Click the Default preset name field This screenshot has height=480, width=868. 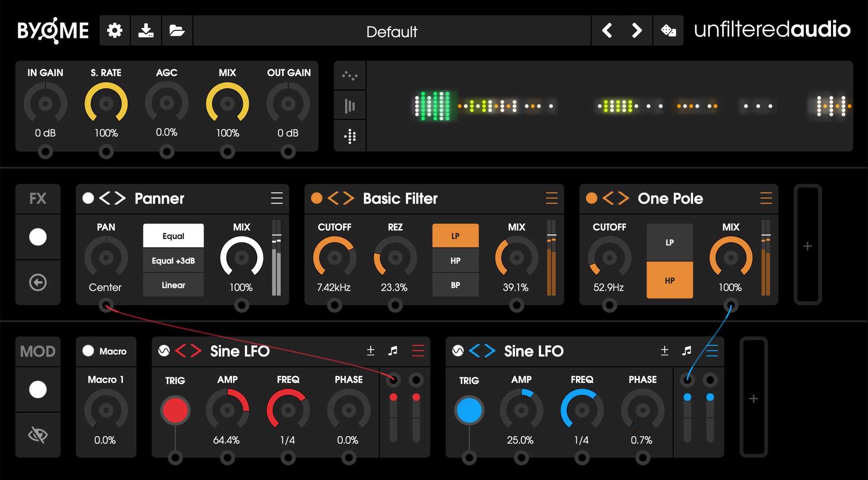pyautogui.click(x=392, y=31)
